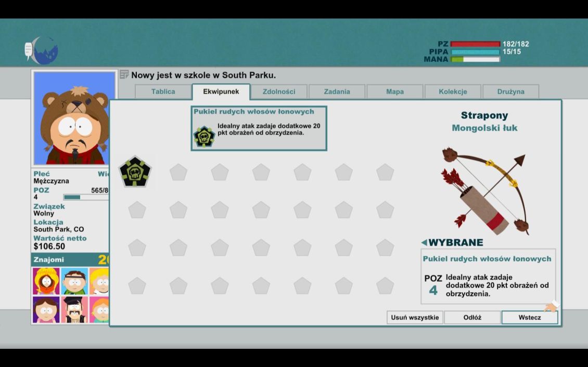Click the item name under WYBRANE

(x=487, y=259)
